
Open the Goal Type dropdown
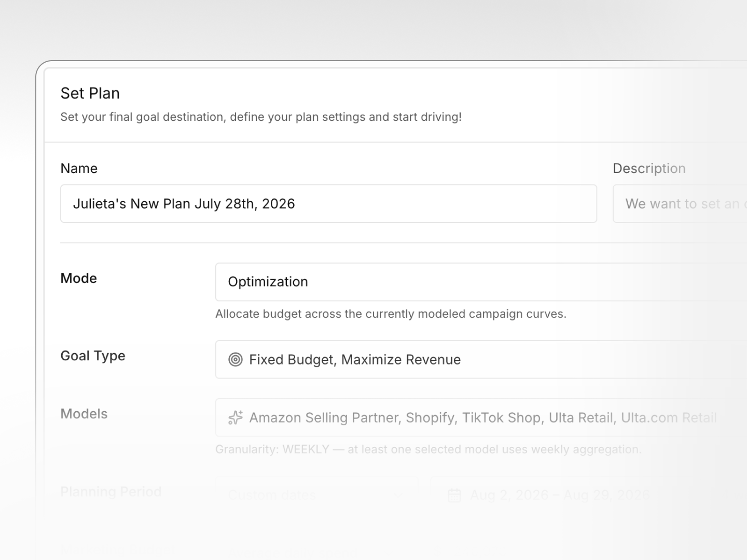click(x=481, y=359)
